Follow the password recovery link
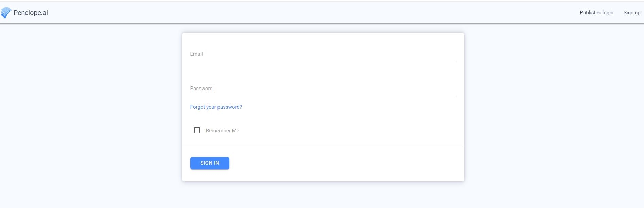Screen dimensions: 644x208 coord(216,107)
